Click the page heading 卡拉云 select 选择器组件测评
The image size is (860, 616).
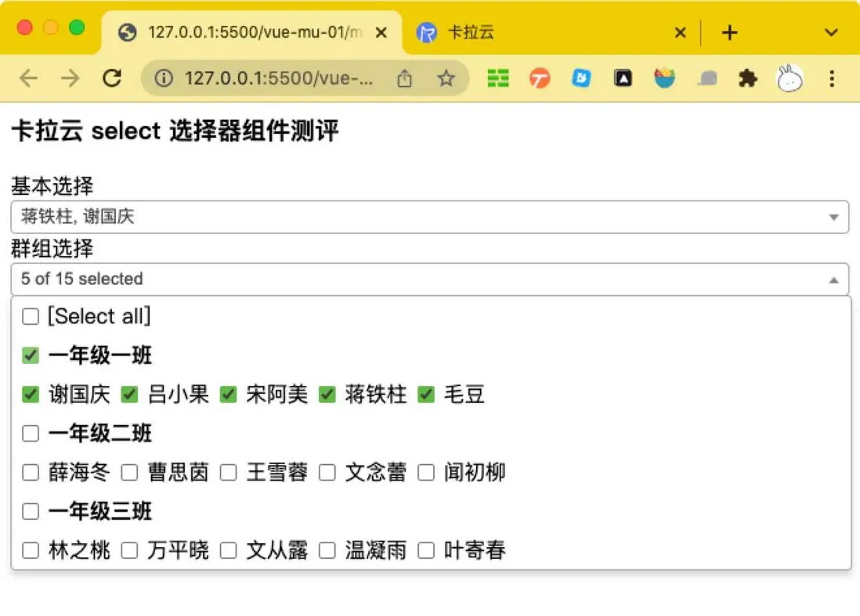(x=175, y=131)
